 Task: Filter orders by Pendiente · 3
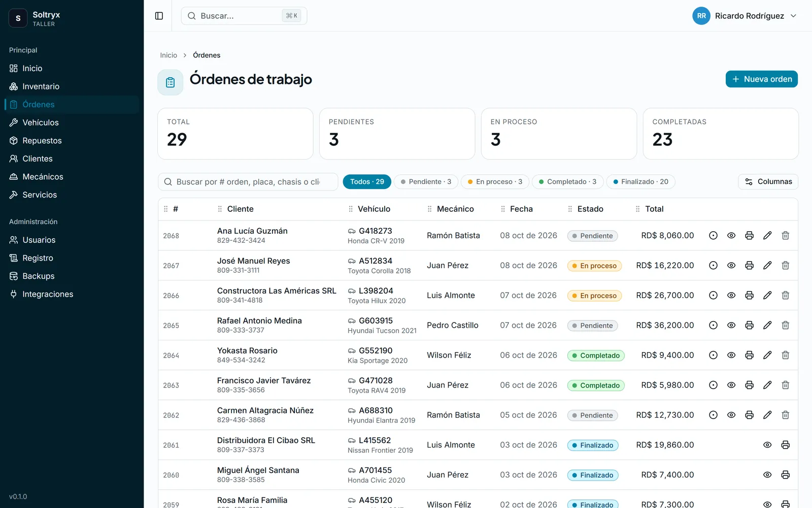(x=426, y=182)
